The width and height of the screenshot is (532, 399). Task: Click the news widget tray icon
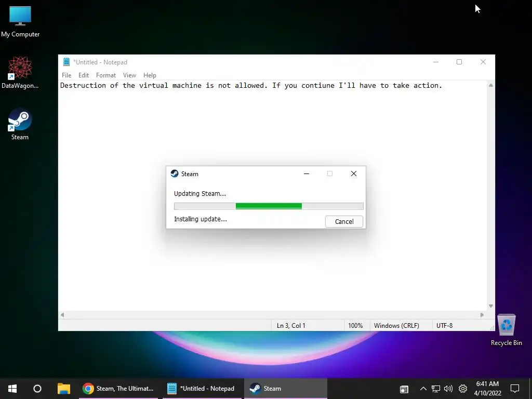pos(404,389)
